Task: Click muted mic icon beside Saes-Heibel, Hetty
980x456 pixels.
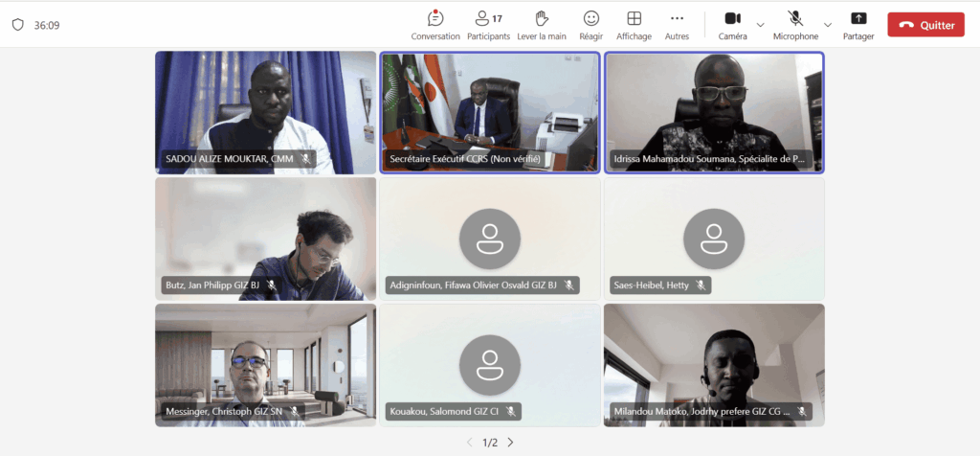Action: (701, 285)
